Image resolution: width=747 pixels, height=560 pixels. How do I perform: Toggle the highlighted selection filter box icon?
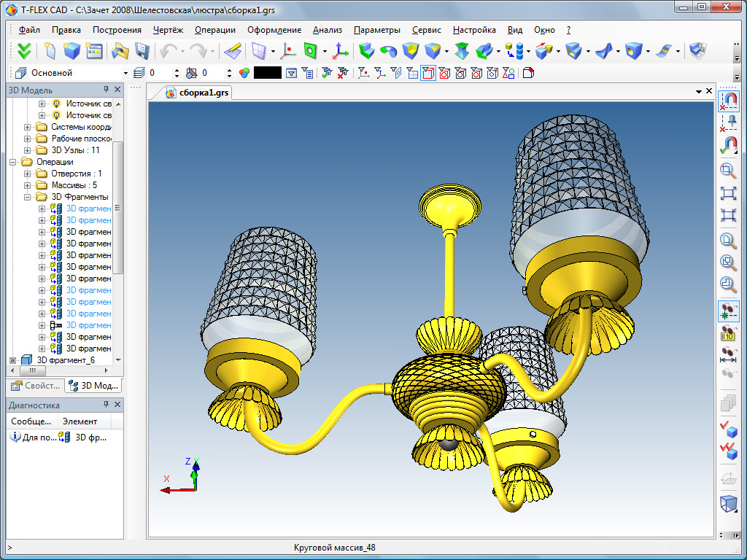(427, 73)
